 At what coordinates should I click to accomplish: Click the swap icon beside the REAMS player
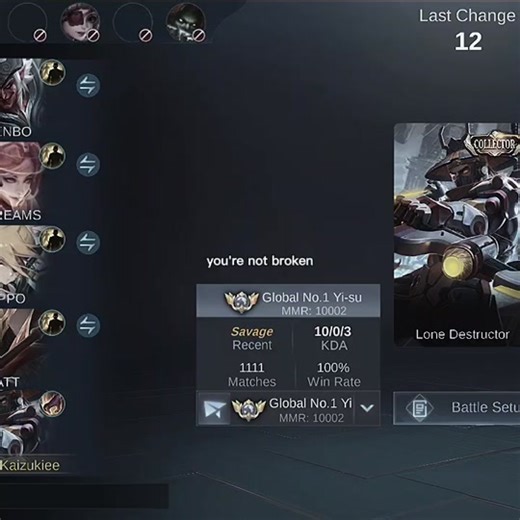[x=88, y=164]
